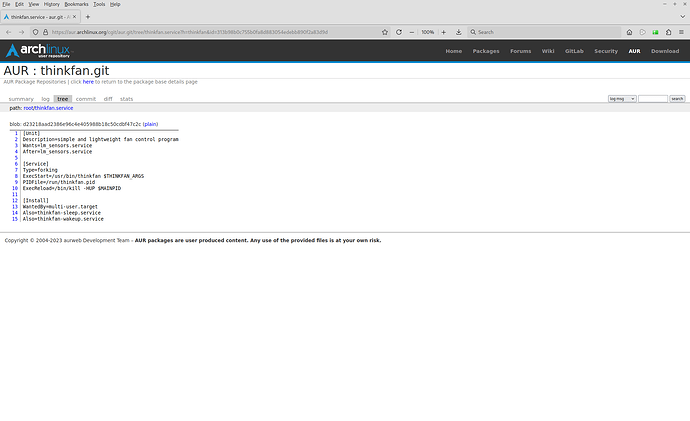
Task: Open the browser home icon
Action: 629,32
